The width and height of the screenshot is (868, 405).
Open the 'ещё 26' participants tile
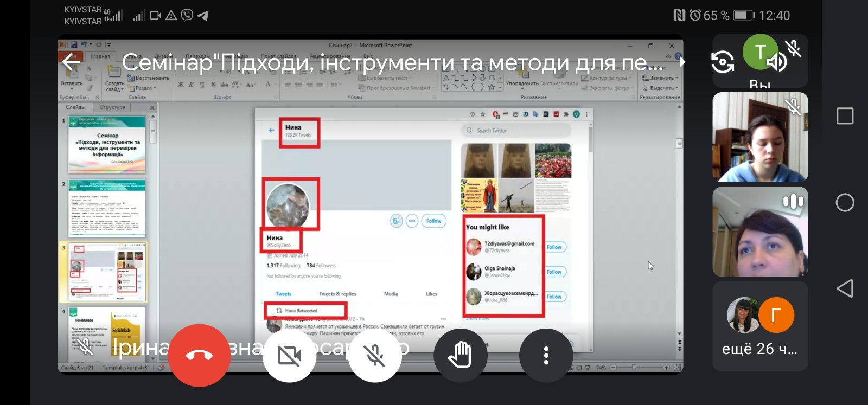point(759,326)
